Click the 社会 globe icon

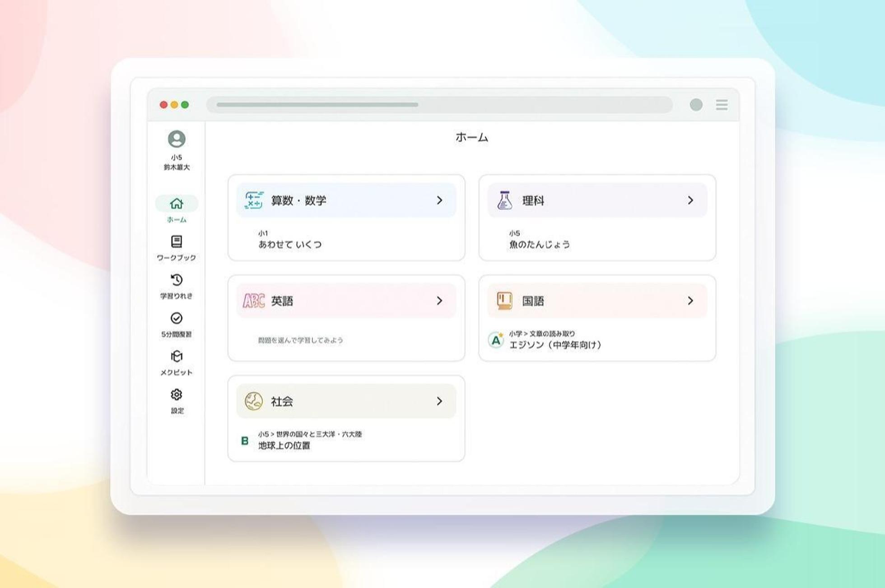click(254, 401)
